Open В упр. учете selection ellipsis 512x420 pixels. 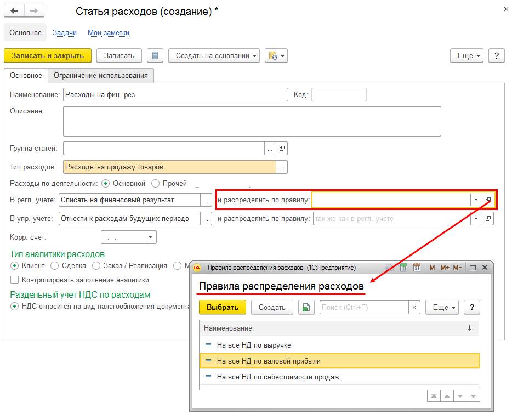pos(206,218)
